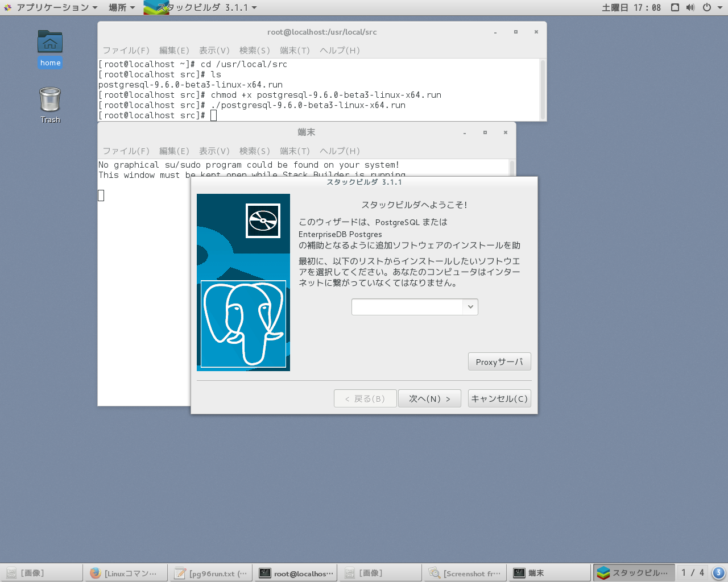Click the キャンセル(C) button
Image resolution: width=728 pixels, height=582 pixels.
click(499, 398)
